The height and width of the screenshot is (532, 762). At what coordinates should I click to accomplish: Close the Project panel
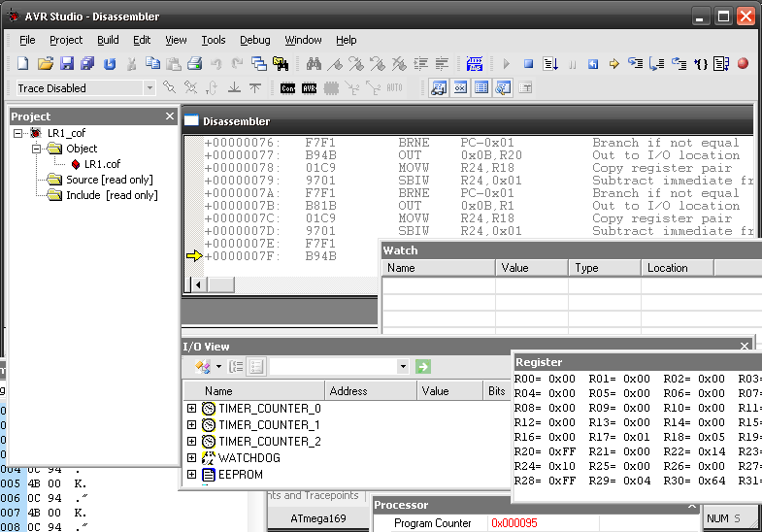[170, 116]
